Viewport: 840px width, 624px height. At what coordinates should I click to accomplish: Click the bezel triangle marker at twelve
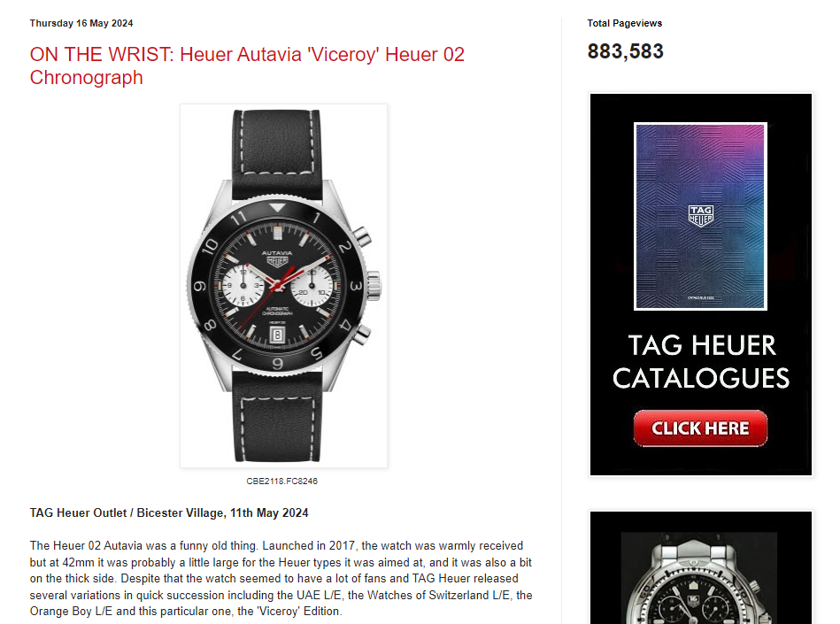(277, 208)
